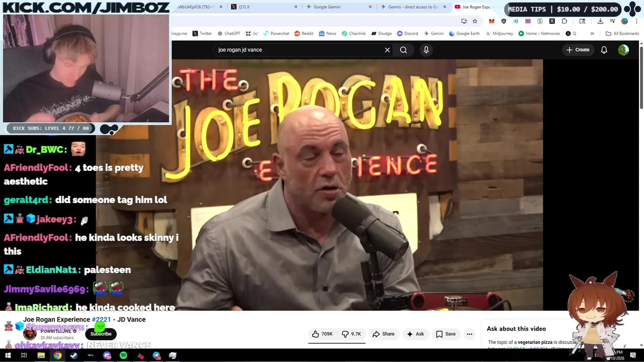Close the (21) X tab
Image resolution: width=644 pixels, height=362 pixels.
point(295,7)
